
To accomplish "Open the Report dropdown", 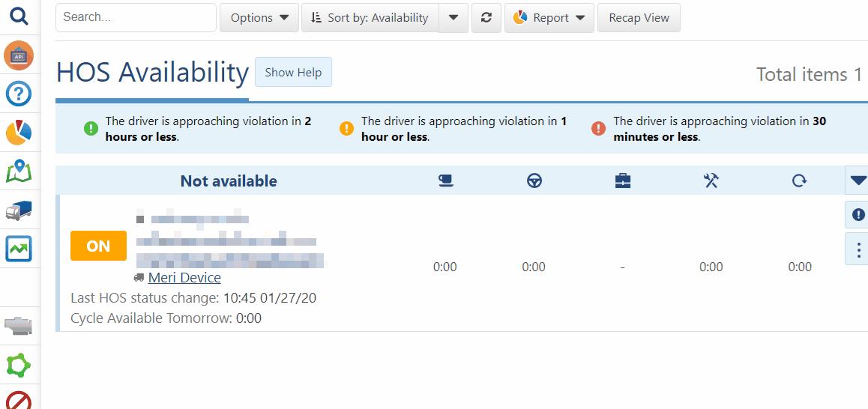I will pos(549,18).
